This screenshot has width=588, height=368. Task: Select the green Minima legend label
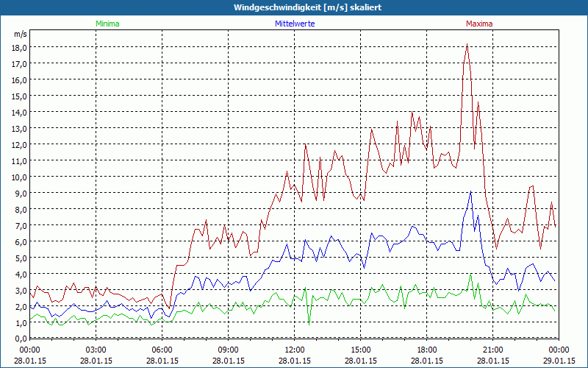107,24
